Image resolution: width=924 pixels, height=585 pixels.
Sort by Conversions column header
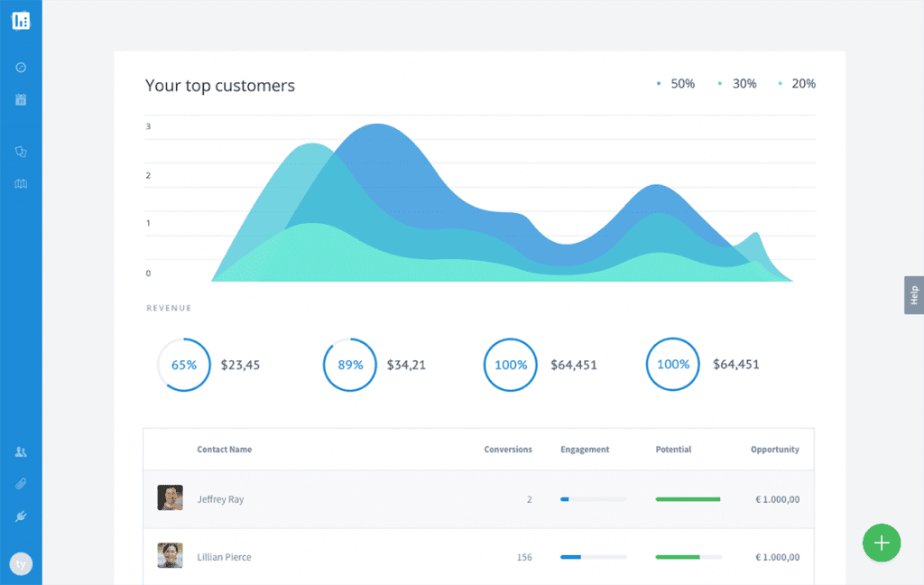pos(508,450)
